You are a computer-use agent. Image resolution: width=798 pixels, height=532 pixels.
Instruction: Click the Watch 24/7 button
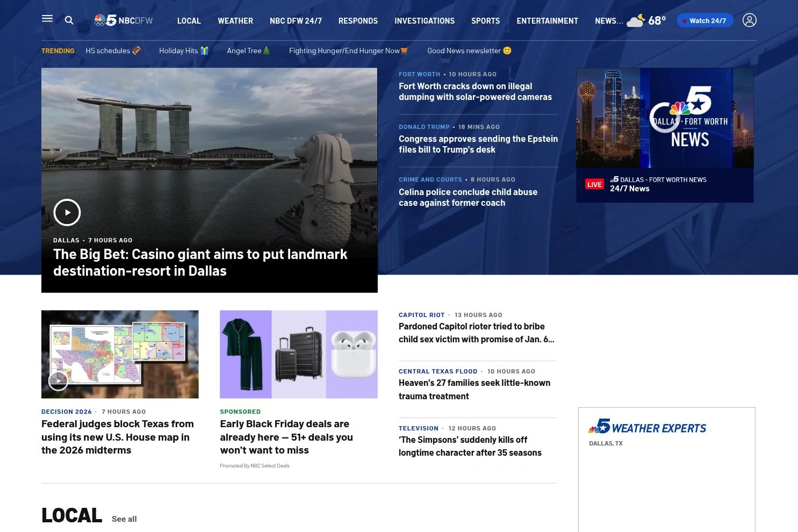[705, 20]
